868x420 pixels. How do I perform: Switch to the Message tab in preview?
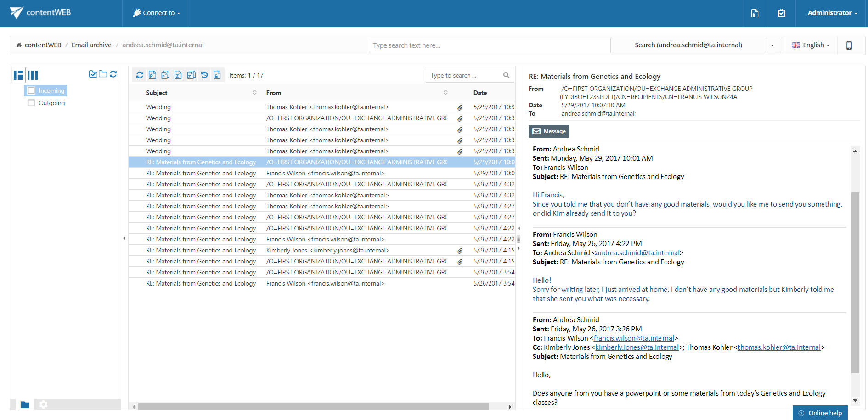549,131
